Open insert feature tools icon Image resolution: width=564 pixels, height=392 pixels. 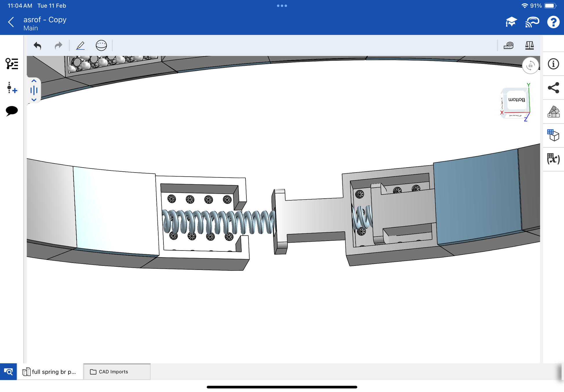click(x=12, y=88)
